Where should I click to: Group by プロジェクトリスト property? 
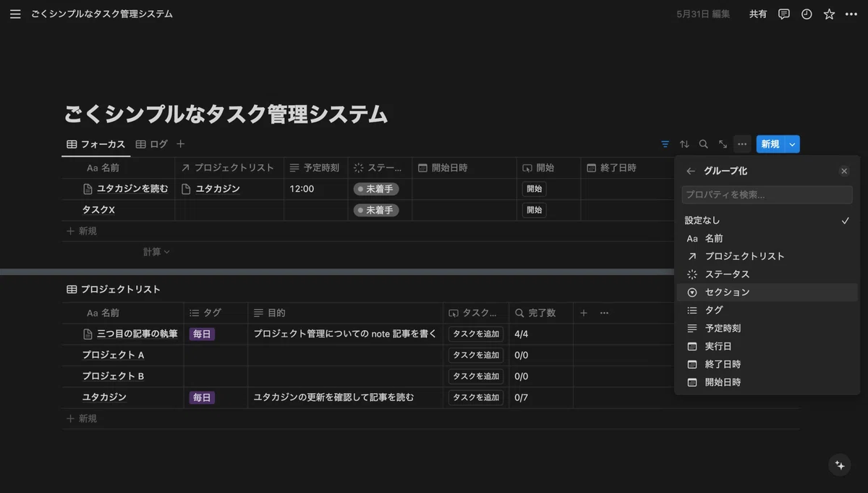[x=767, y=256]
